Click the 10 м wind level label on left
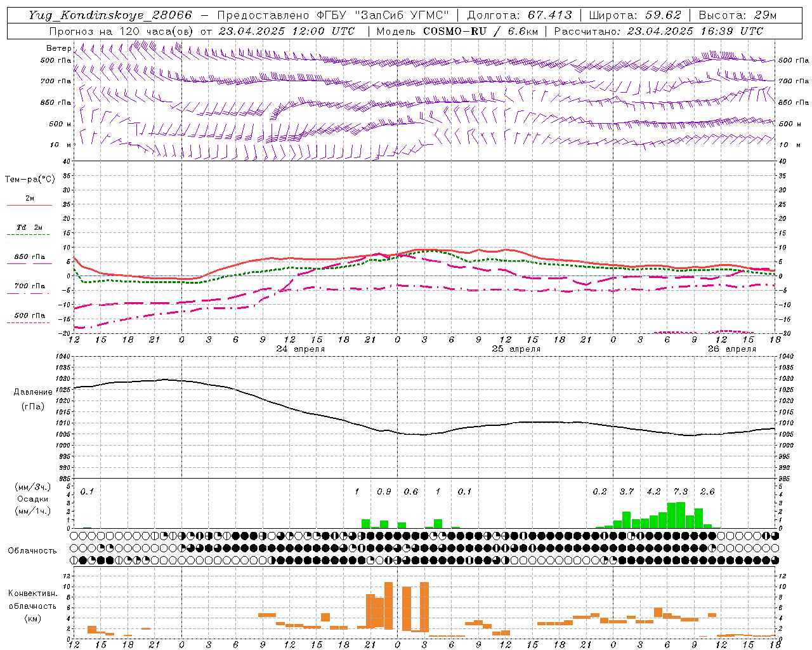This screenshot has height=650, width=812. pos(62,145)
